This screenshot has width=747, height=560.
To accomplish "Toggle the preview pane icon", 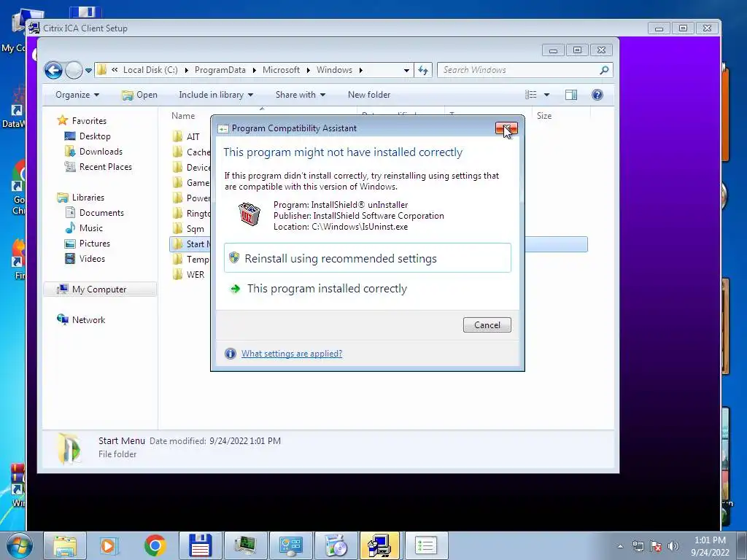I will [x=570, y=95].
